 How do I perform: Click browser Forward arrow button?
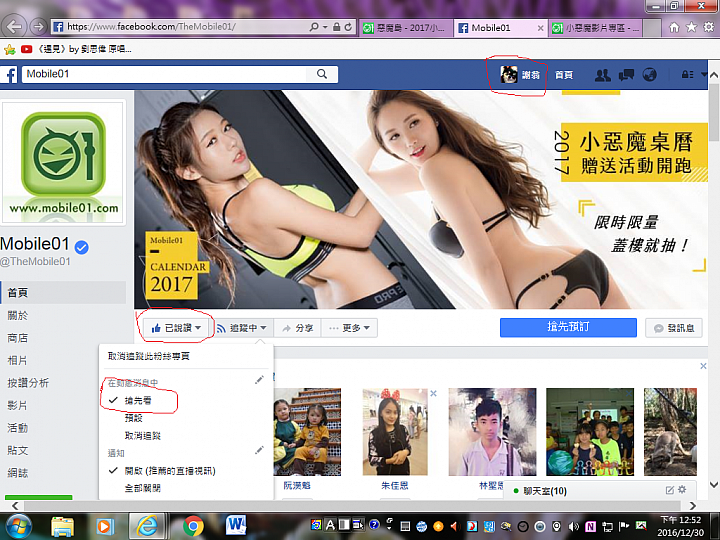coord(39,27)
